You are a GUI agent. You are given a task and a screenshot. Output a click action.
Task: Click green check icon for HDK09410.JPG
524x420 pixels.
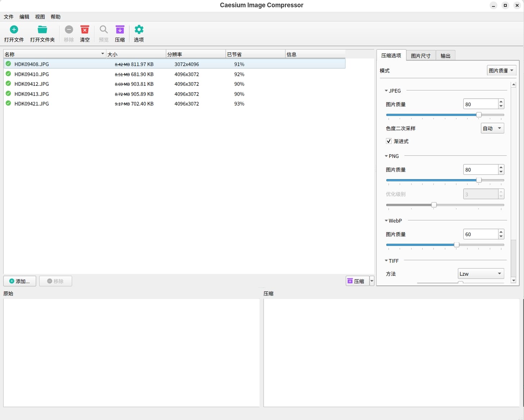point(8,74)
